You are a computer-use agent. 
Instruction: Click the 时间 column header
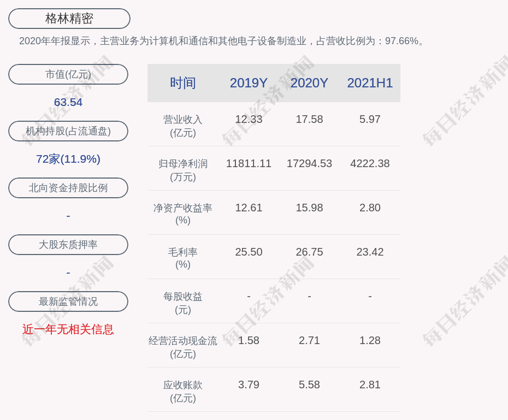click(x=183, y=83)
